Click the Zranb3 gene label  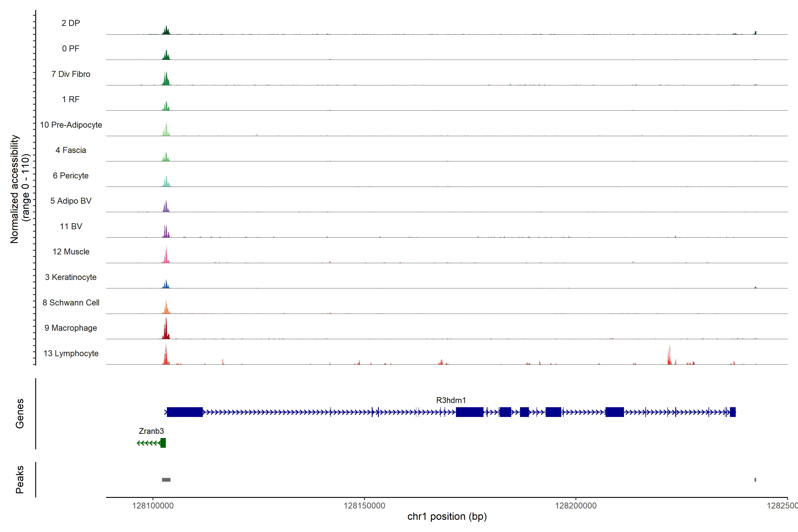(x=151, y=431)
